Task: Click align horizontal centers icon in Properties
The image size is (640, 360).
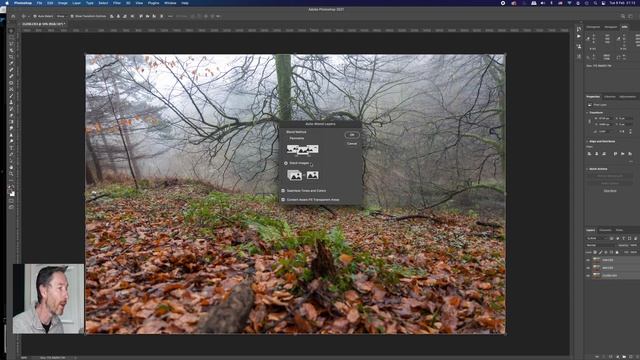Action: pos(597,153)
